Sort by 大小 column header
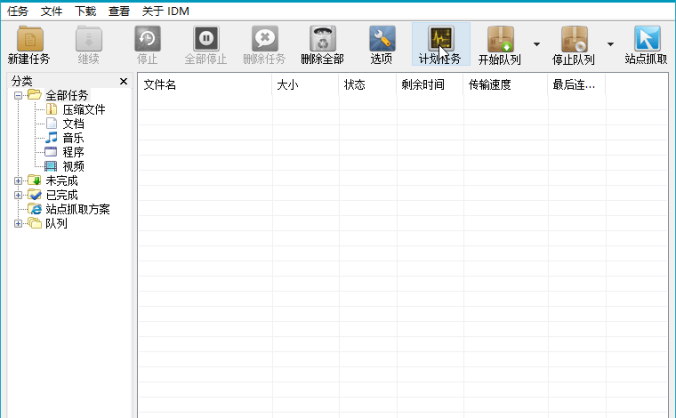 [x=305, y=85]
